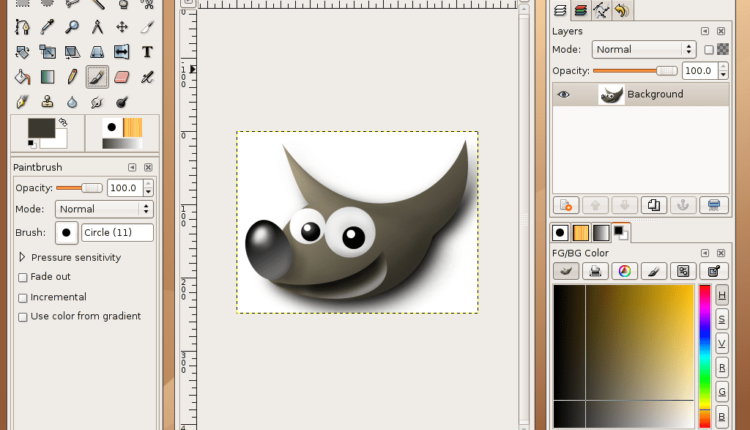
Task: Click the Paintbrush opacity slider
Action: pos(79,188)
